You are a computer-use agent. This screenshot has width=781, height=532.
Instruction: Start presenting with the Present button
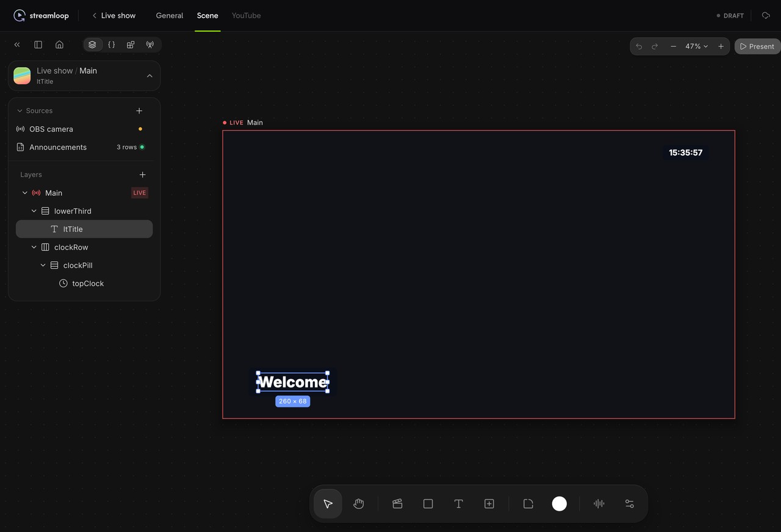757,46
